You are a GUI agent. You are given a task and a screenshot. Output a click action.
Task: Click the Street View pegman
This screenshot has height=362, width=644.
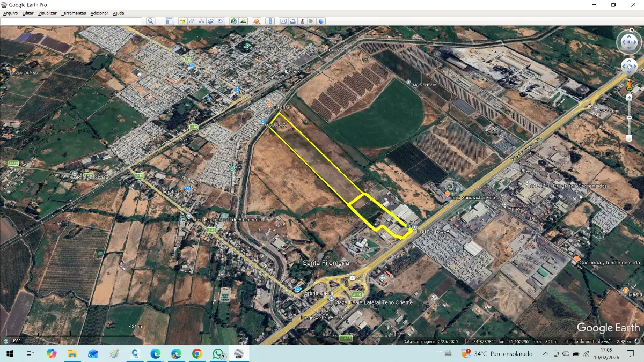click(x=629, y=85)
